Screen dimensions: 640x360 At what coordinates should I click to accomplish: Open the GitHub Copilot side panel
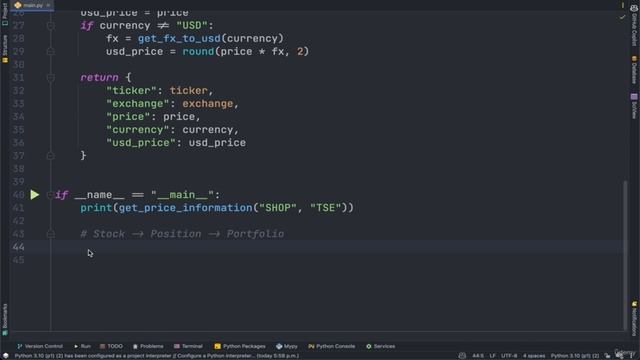point(634,25)
